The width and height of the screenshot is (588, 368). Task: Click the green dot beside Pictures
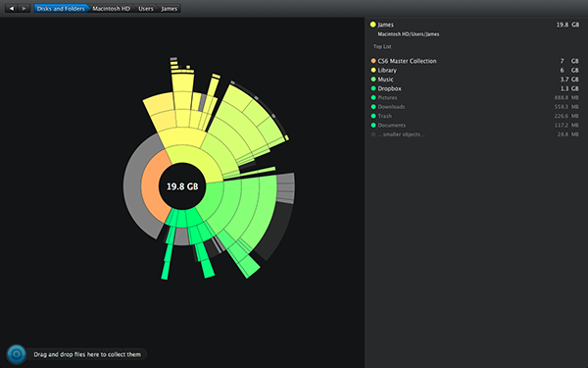[x=373, y=97]
